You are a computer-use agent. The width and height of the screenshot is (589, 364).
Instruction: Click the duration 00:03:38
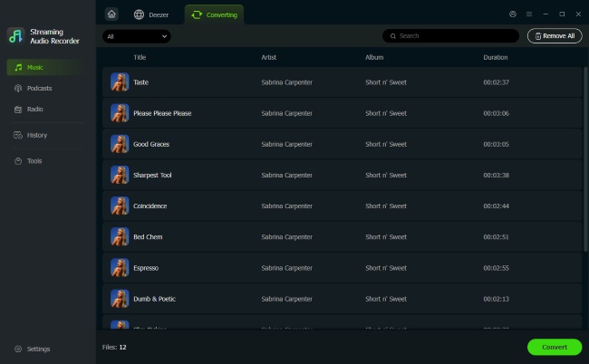496,176
